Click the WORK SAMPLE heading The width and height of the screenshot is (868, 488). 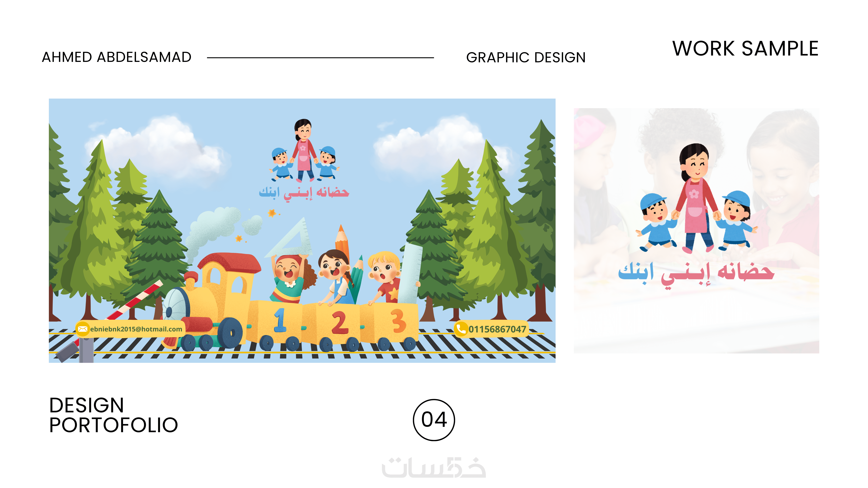coord(745,48)
